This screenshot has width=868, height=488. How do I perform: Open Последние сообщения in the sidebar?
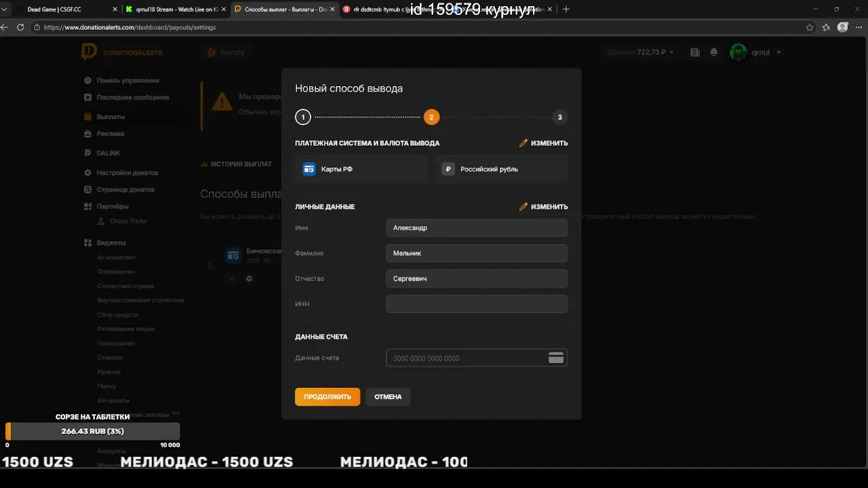coord(132,97)
